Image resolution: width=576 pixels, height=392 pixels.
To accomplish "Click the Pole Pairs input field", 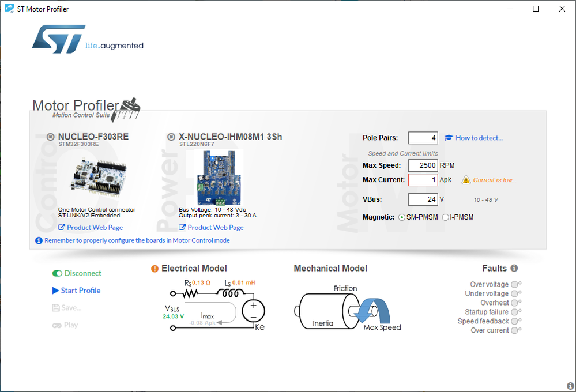I will (x=423, y=138).
